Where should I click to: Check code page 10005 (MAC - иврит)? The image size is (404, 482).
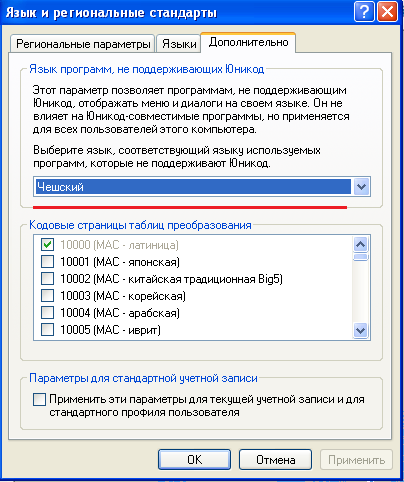point(47,330)
